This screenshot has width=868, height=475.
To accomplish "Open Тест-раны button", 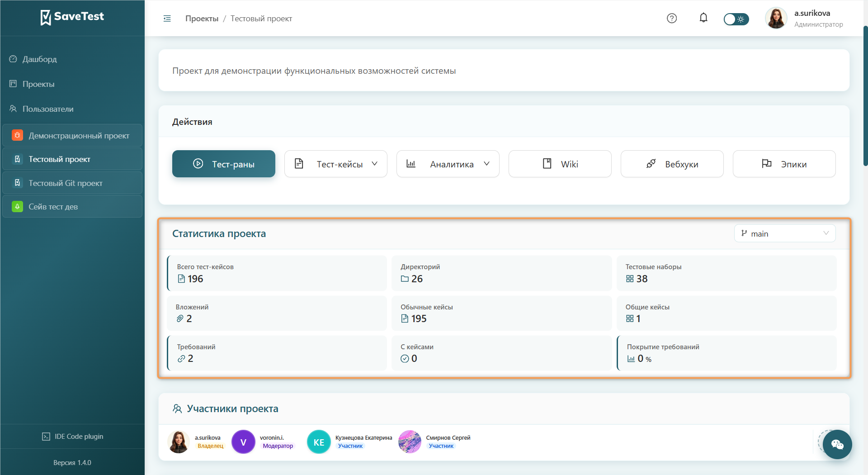I will (224, 164).
